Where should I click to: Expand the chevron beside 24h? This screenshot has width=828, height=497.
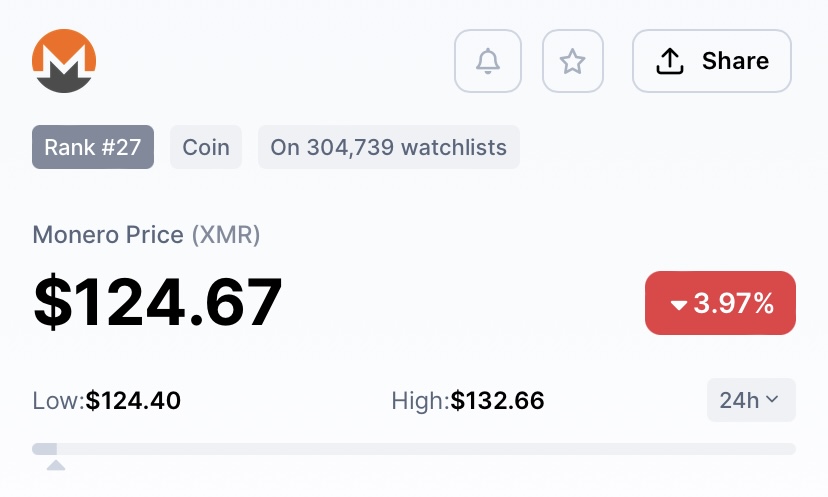[x=772, y=401]
